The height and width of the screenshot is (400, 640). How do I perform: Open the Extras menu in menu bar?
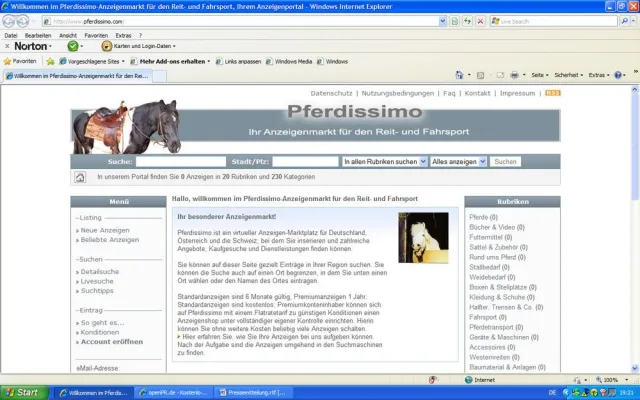pyautogui.click(x=124, y=35)
